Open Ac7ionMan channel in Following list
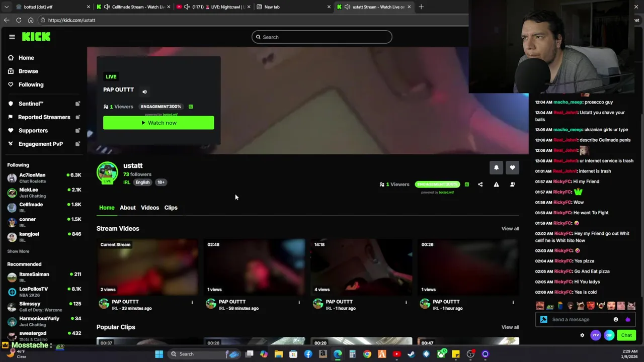Image resolution: width=644 pixels, height=362 pixels. 44,178
